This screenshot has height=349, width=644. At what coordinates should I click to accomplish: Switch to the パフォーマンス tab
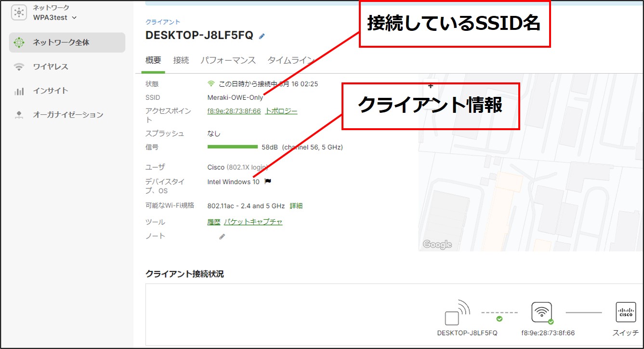click(x=228, y=60)
